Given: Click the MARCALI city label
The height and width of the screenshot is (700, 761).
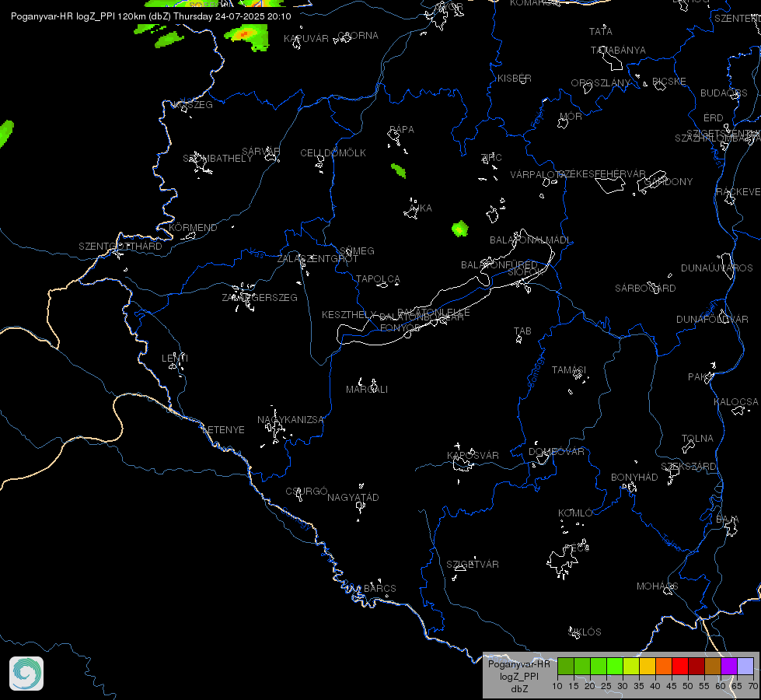Looking at the screenshot, I should click(367, 389).
